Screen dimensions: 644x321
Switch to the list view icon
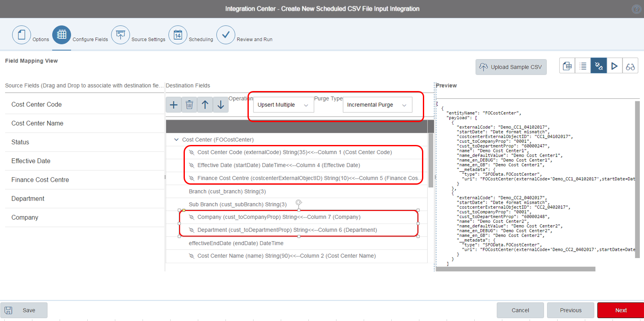click(583, 66)
